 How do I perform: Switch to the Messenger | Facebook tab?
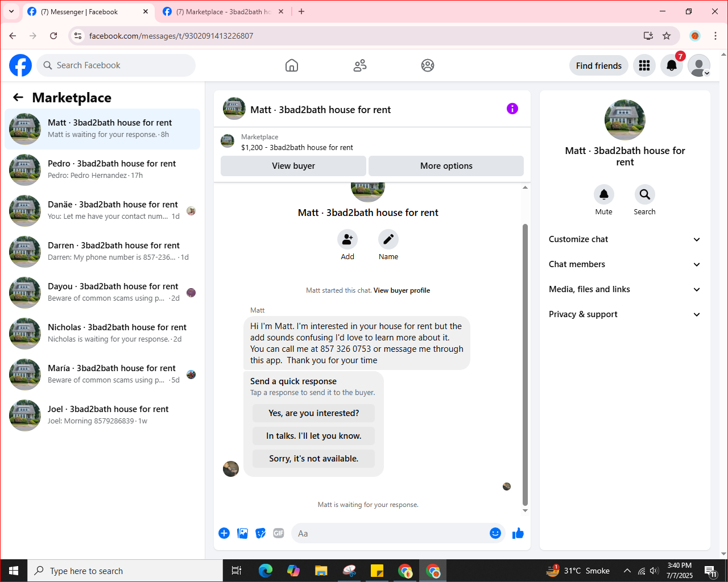(88, 12)
